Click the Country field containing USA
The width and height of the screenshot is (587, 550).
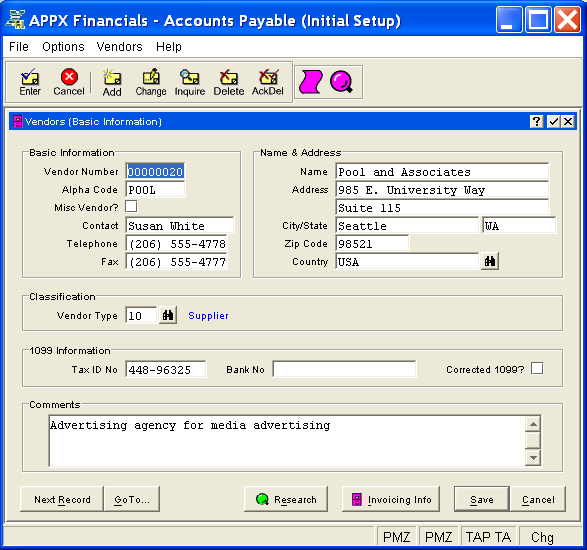pos(407,262)
